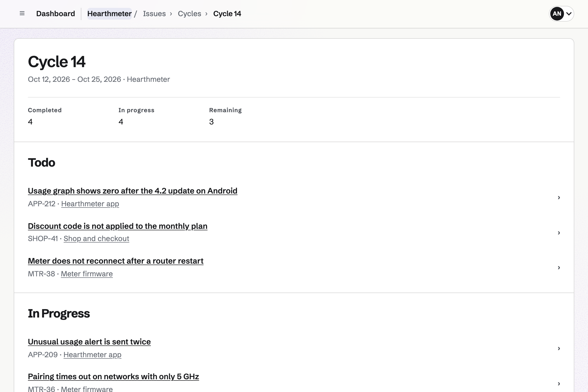Open issue "Usage graph shows zero after the 4.2 update"
This screenshot has height=392, width=588.
(x=133, y=191)
